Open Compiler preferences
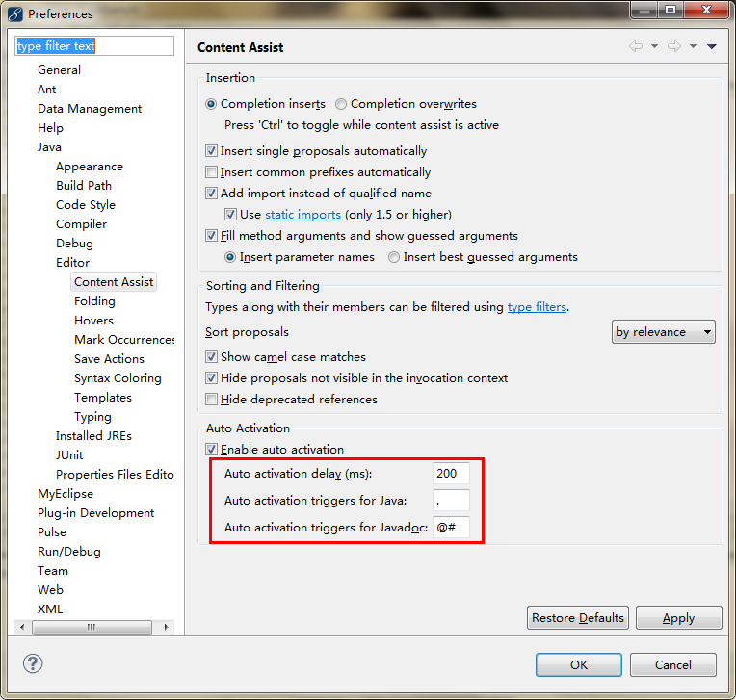Viewport: 736px width, 700px height. click(82, 224)
